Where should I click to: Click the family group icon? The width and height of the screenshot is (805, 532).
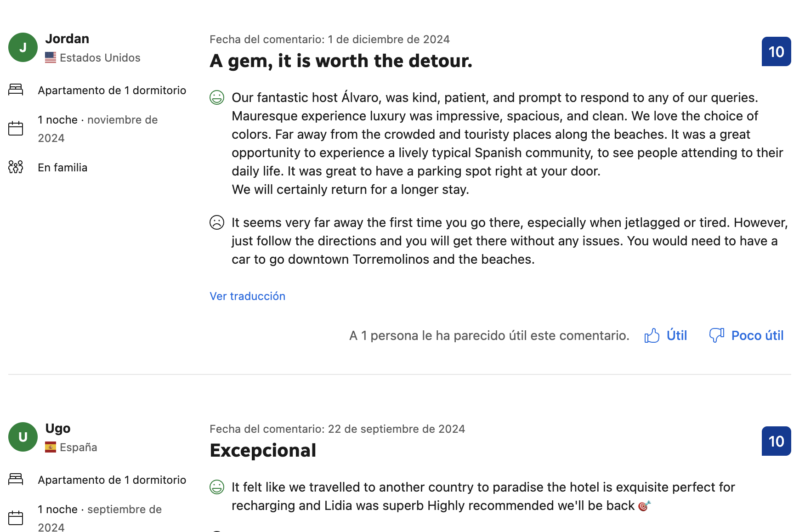(16, 167)
